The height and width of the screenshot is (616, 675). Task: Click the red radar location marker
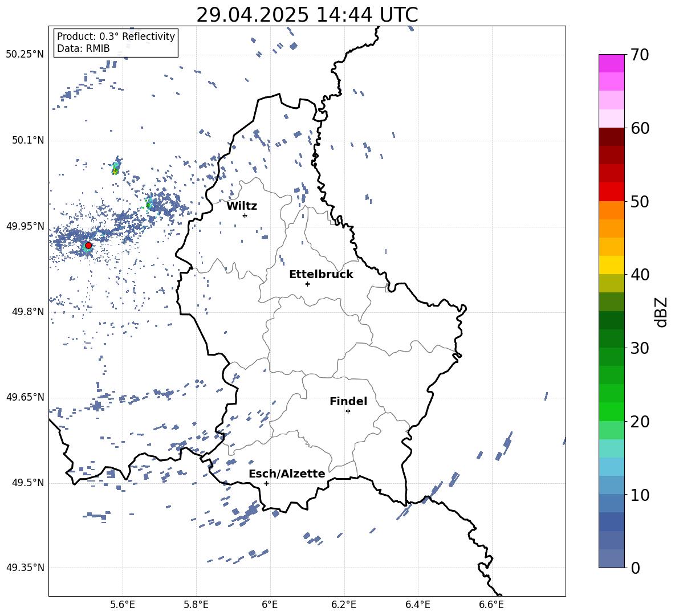pos(88,246)
